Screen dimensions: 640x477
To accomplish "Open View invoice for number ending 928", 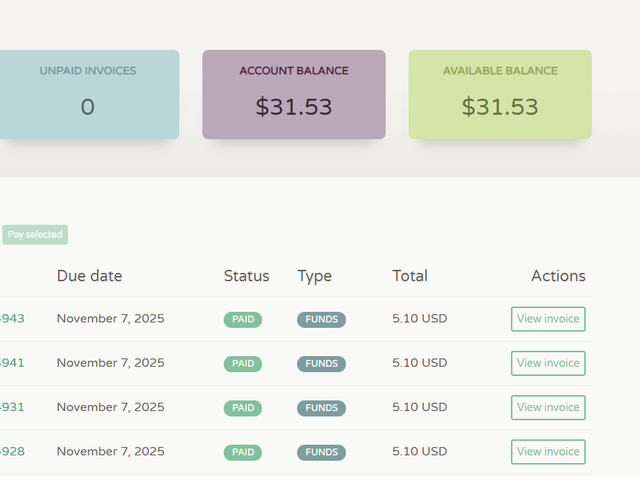I will 548,451.
